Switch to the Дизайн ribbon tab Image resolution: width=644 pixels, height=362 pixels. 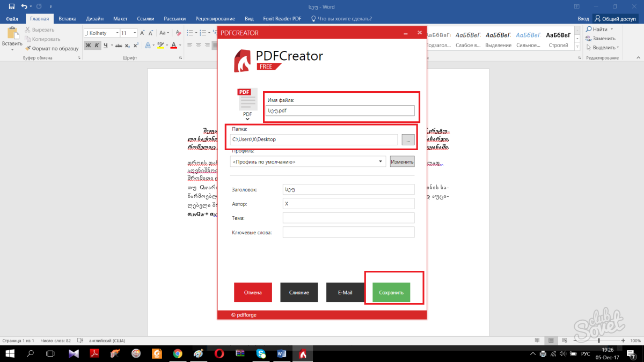coord(94,18)
